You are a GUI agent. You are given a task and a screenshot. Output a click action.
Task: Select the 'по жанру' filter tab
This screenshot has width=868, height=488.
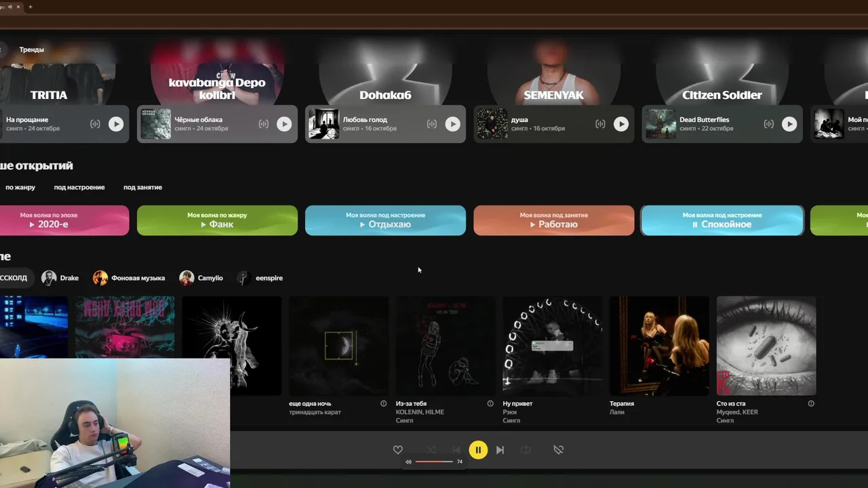point(20,187)
